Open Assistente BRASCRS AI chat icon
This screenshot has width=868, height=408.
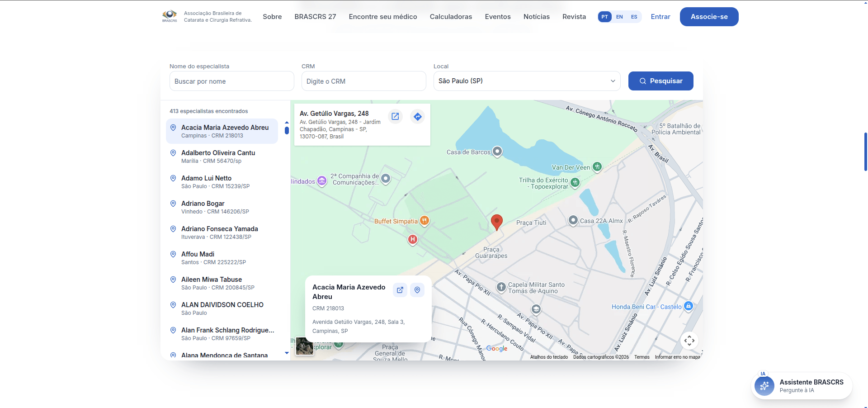tap(764, 386)
